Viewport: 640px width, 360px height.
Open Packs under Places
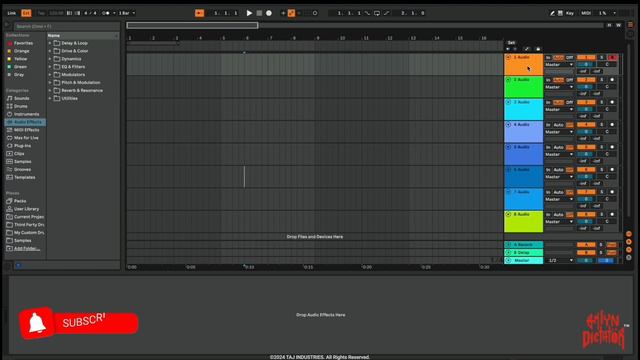pyautogui.click(x=20, y=201)
